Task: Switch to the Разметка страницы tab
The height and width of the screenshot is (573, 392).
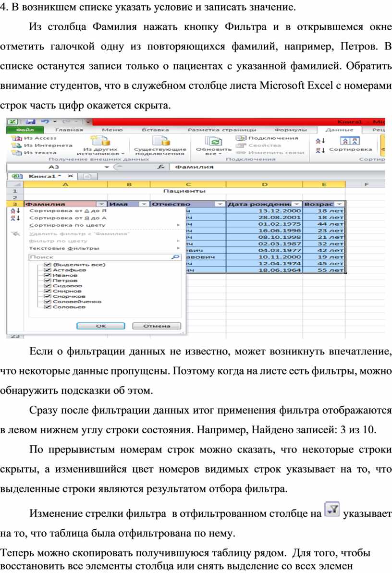Action: [222, 130]
